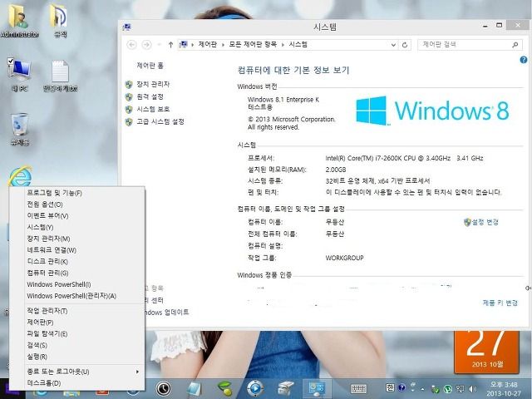The height and width of the screenshot is (399, 532).
Task: Open the music folder desktop icon
Action: tap(59, 20)
